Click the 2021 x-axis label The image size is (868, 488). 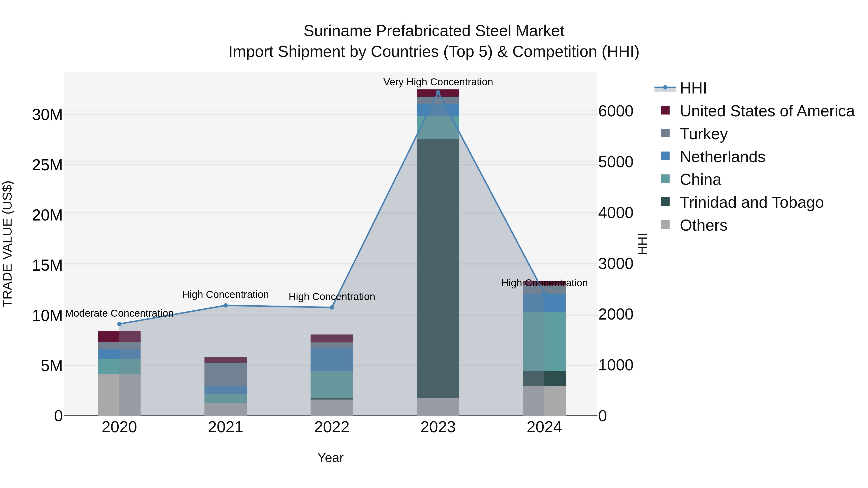(226, 427)
